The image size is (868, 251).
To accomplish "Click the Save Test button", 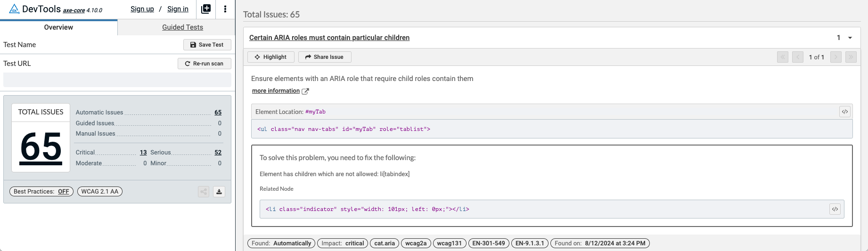I will pos(207,45).
